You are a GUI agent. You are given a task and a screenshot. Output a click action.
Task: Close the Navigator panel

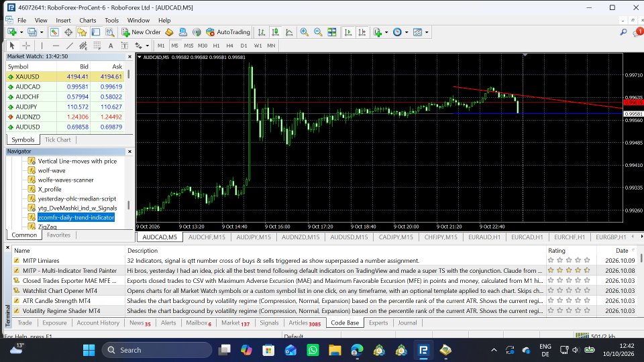click(x=129, y=152)
